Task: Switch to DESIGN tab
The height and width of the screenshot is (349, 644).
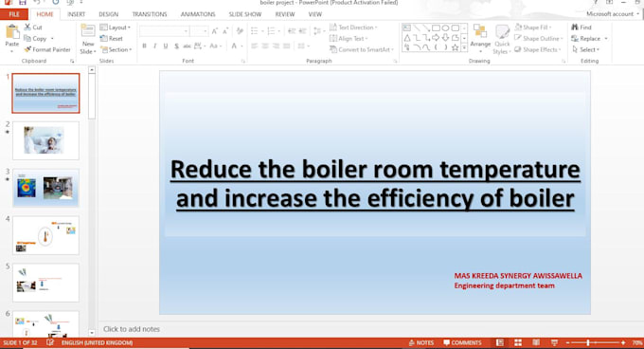Action: coord(108,14)
